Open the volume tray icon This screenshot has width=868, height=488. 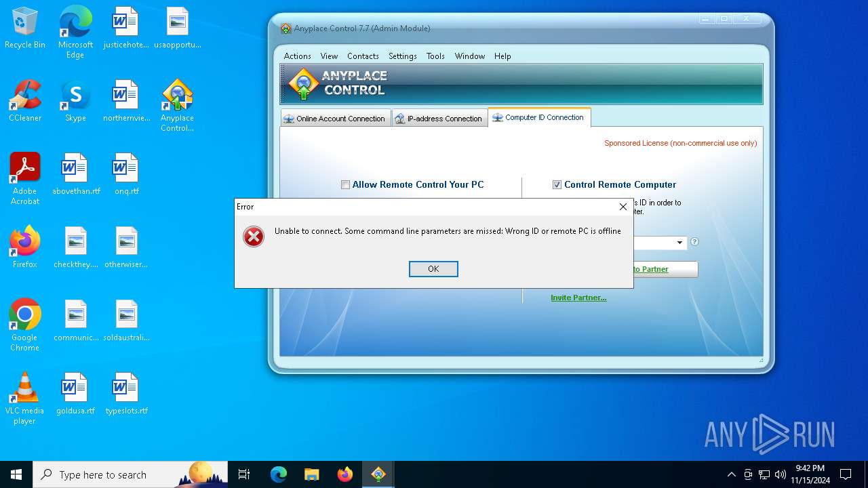[781, 474]
